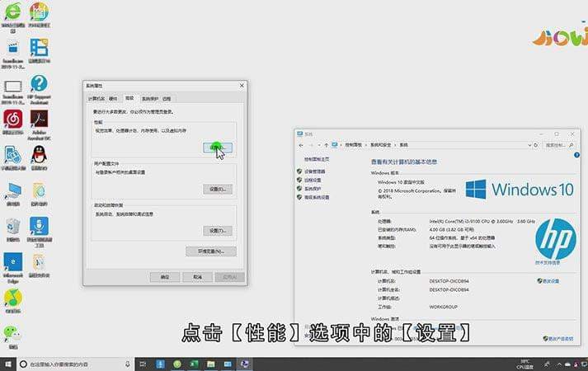Select the Bandicam clapperboard video file icon
Viewport: 588px width, 371px height.
pos(13,54)
